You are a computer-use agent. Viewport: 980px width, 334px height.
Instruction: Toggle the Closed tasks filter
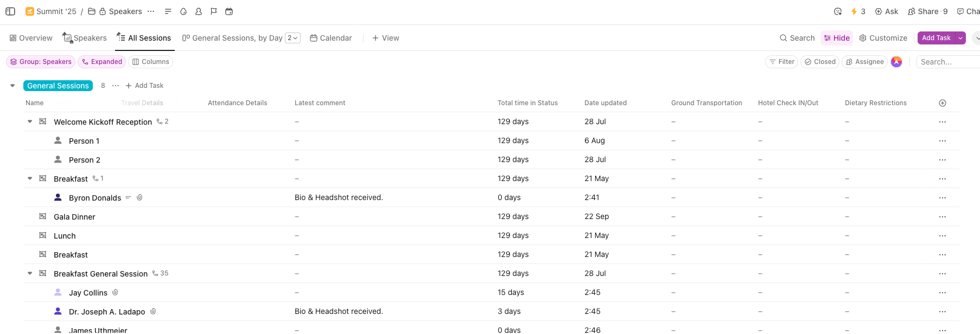pyautogui.click(x=820, y=62)
